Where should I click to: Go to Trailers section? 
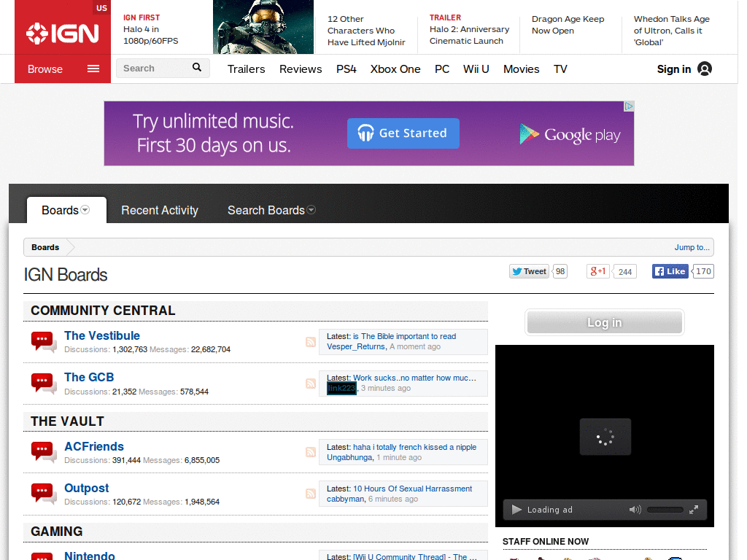[247, 69]
